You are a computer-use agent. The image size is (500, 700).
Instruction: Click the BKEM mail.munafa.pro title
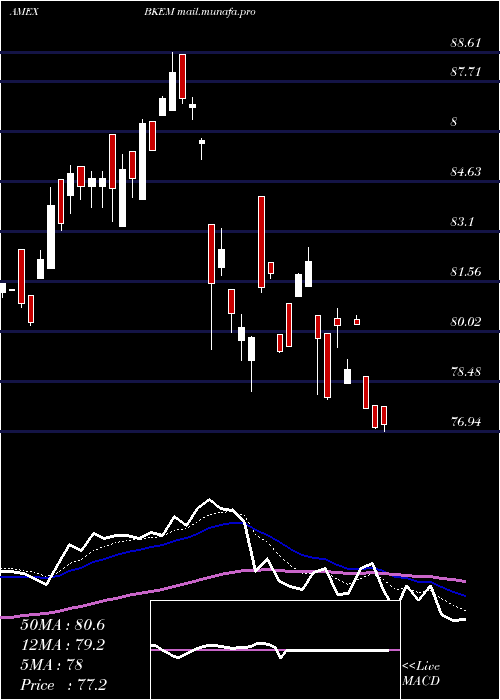click(x=200, y=12)
